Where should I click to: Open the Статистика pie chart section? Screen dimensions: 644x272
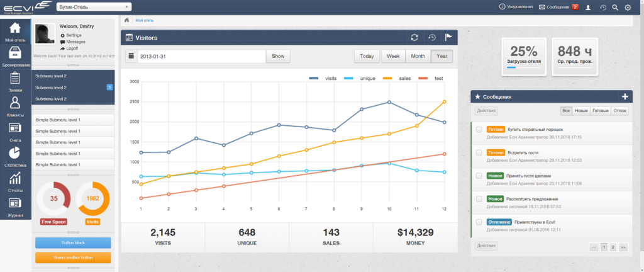(x=16, y=157)
